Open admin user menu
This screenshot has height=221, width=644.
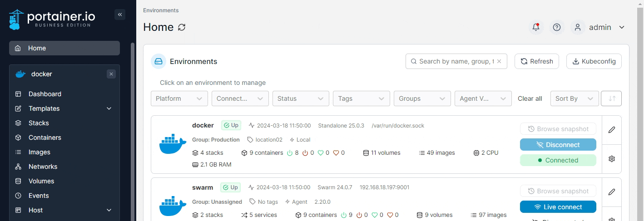[599, 27]
